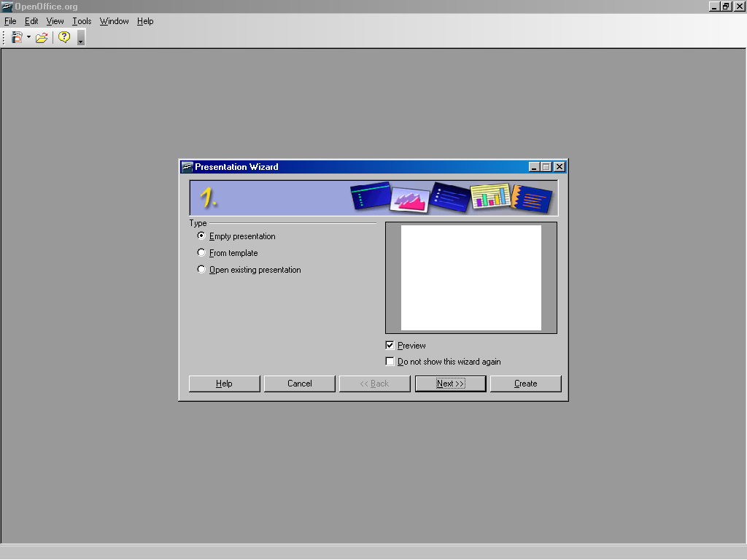Choose the From template option
Viewport: 747px width, 560px height.
click(x=202, y=253)
